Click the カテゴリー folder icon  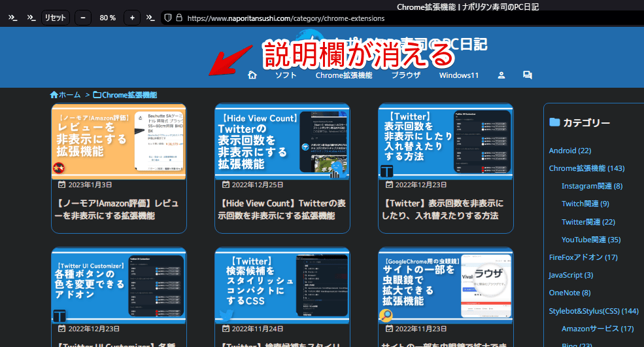pyautogui.click(x=554, y=122)
